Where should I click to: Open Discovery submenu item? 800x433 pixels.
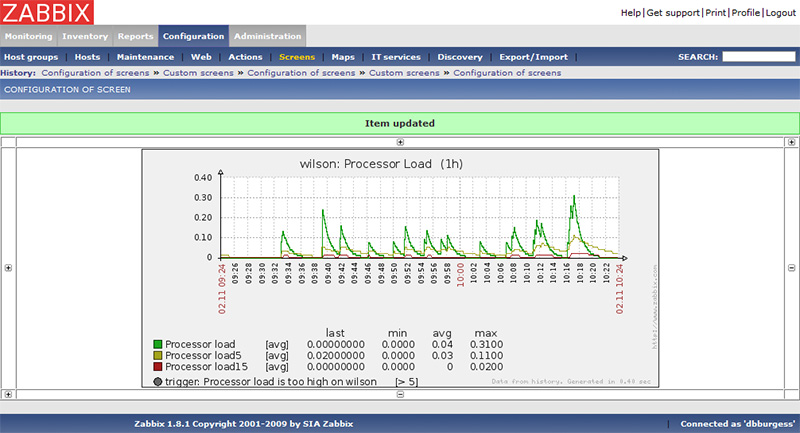460,57
